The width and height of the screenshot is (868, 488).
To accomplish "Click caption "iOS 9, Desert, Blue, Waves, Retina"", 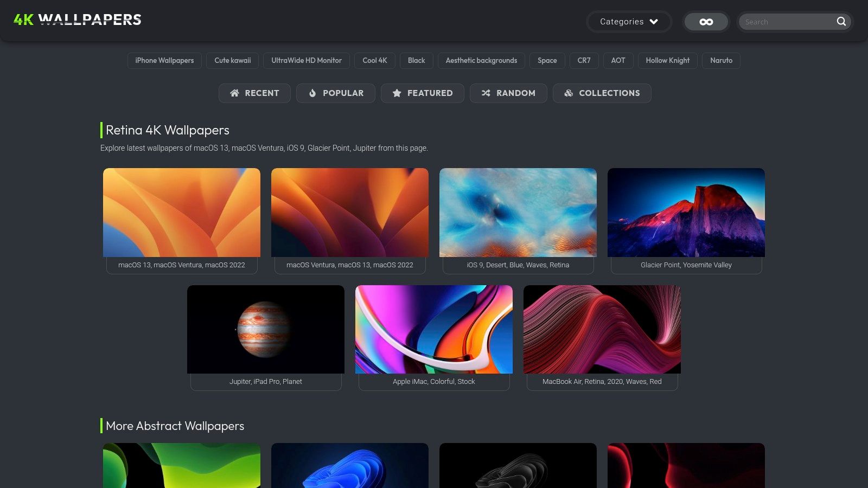I will (x=518, y=265).
